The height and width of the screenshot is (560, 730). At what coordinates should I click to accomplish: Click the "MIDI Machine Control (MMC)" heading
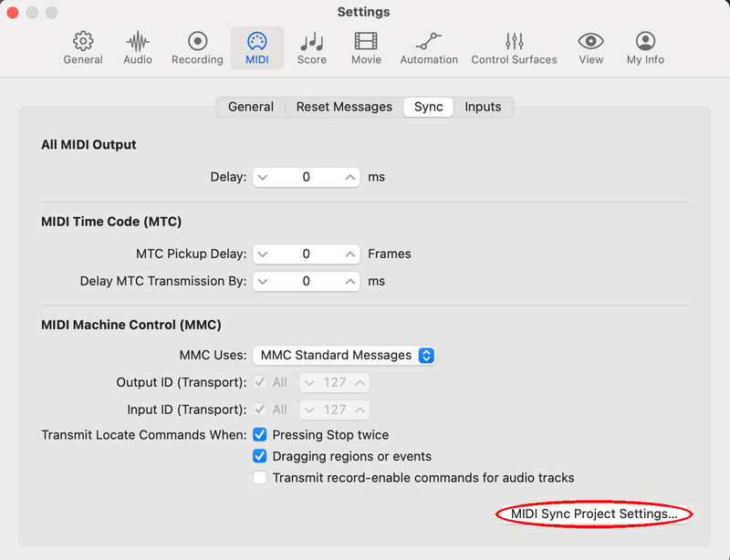click(x=131, y=325)
